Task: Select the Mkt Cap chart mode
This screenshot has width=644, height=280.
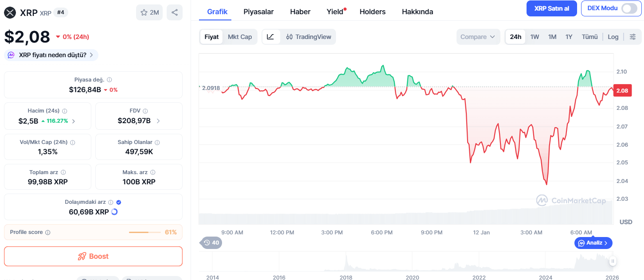Action: click(240, 37)
